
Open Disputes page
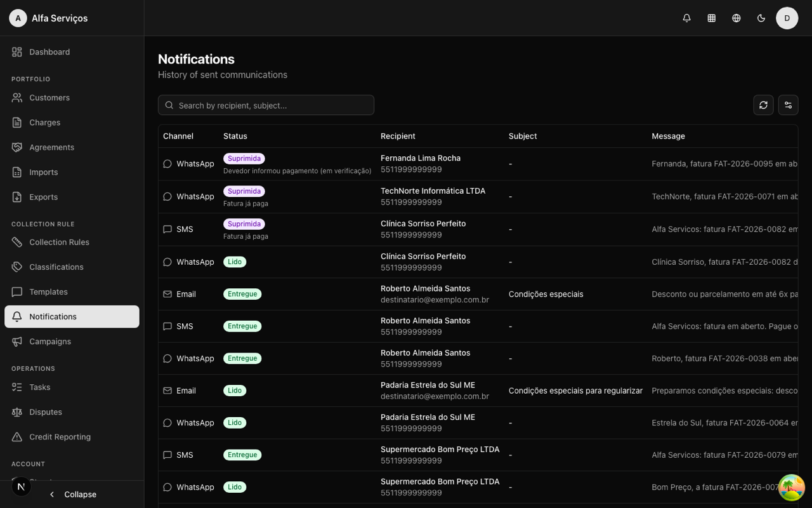[72, 412]
